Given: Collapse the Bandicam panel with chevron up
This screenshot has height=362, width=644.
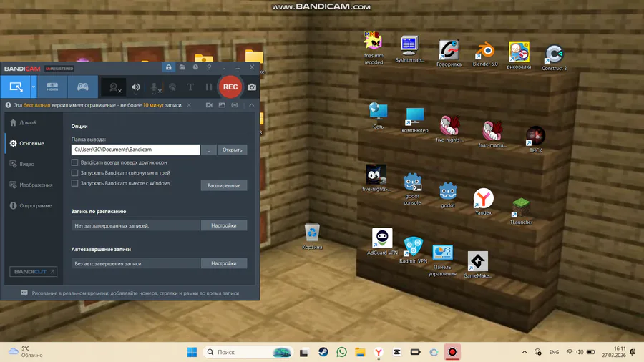Looking at the screenshot, I should tap(251, 105).
